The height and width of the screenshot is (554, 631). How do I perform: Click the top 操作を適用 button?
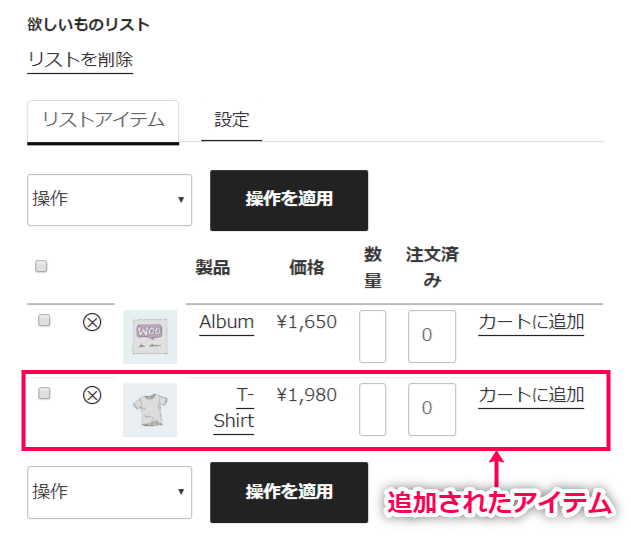(x=289, y=200)
